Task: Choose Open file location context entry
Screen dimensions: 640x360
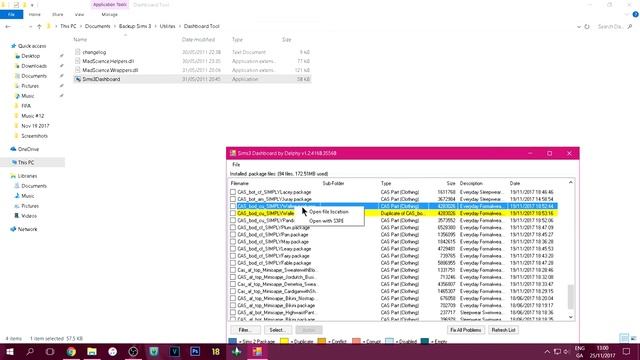Action: click(x=329, y=212)
